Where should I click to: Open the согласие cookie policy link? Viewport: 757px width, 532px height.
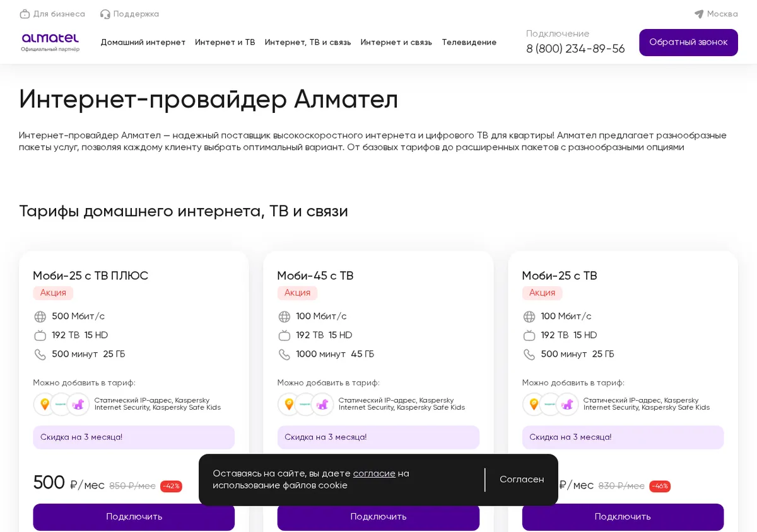[x=374, y=473]
